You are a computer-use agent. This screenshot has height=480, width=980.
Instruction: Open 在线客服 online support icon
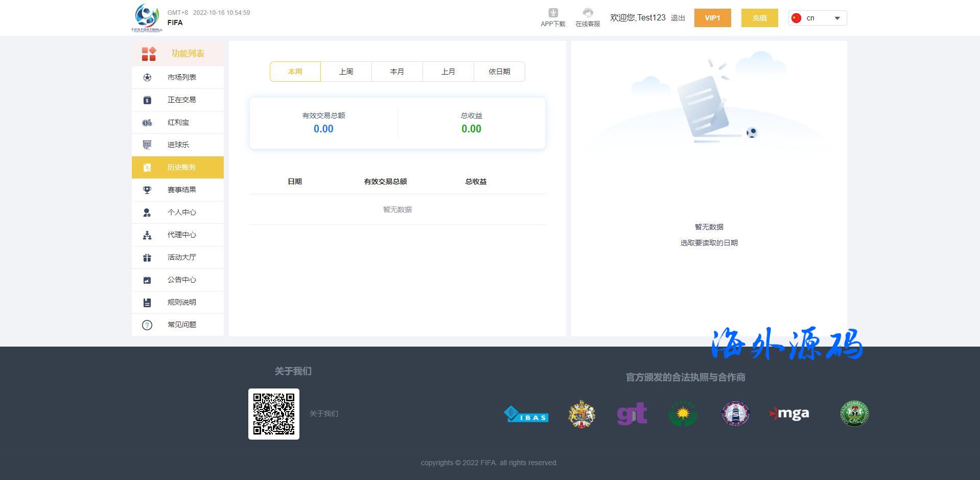click(588, 13)
